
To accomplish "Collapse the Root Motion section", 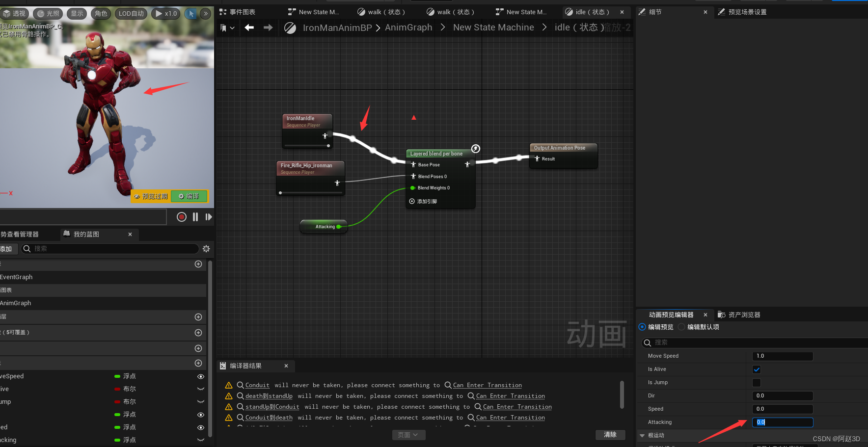I will coord(642,436).
